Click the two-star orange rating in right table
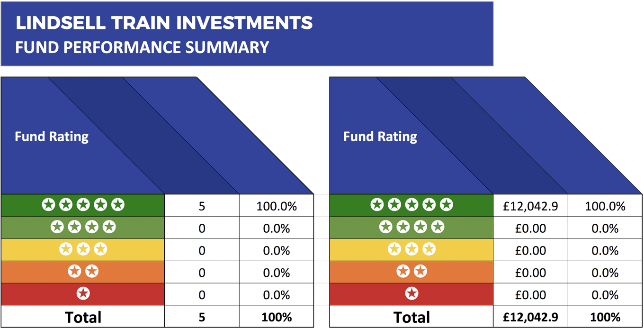 pyautogui.click(x=411, y=272)
